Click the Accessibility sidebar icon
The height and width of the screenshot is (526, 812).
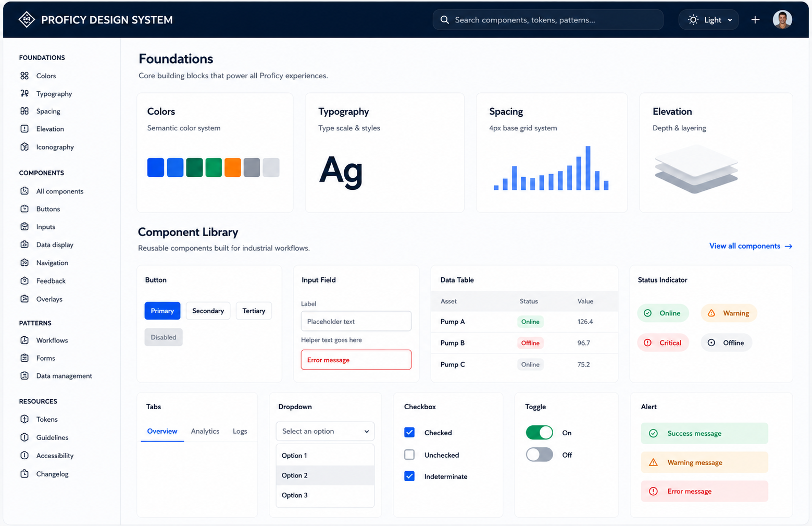(24, 455)
